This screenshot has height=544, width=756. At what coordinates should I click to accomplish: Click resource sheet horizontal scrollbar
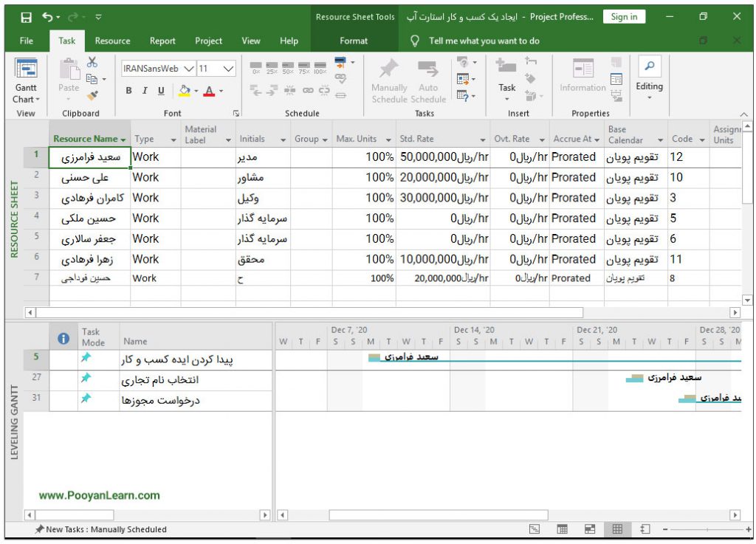point(309,313)
